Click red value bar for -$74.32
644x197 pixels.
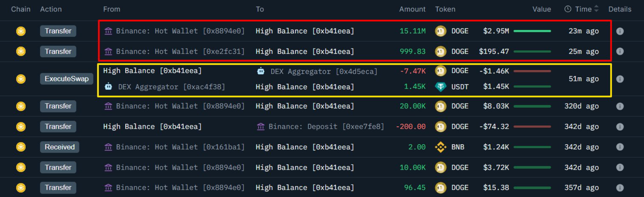[532, 127]
